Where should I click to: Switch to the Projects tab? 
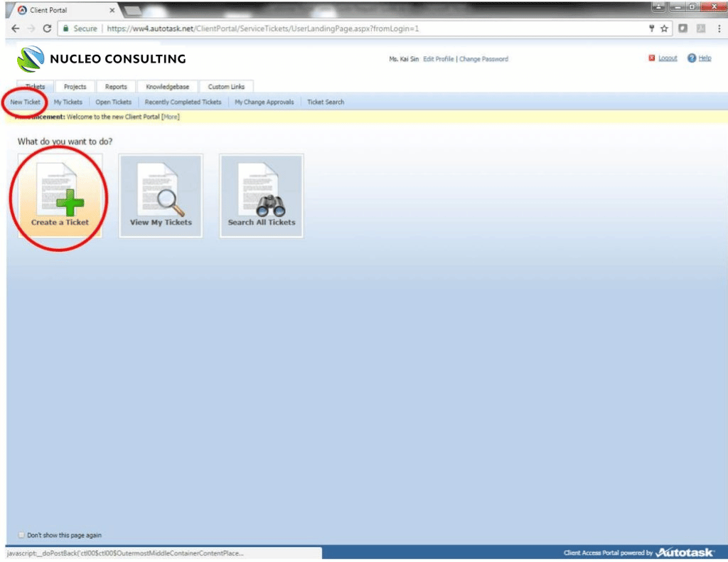75,87
